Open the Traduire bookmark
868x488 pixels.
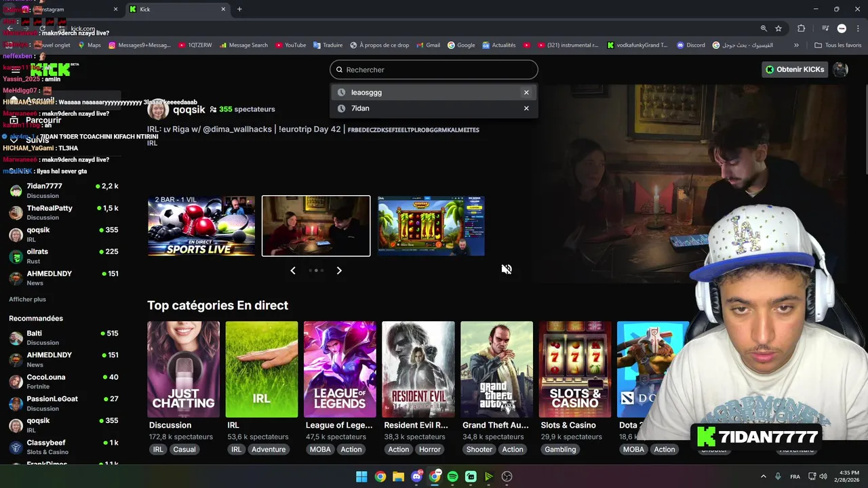tap(328, 45)
